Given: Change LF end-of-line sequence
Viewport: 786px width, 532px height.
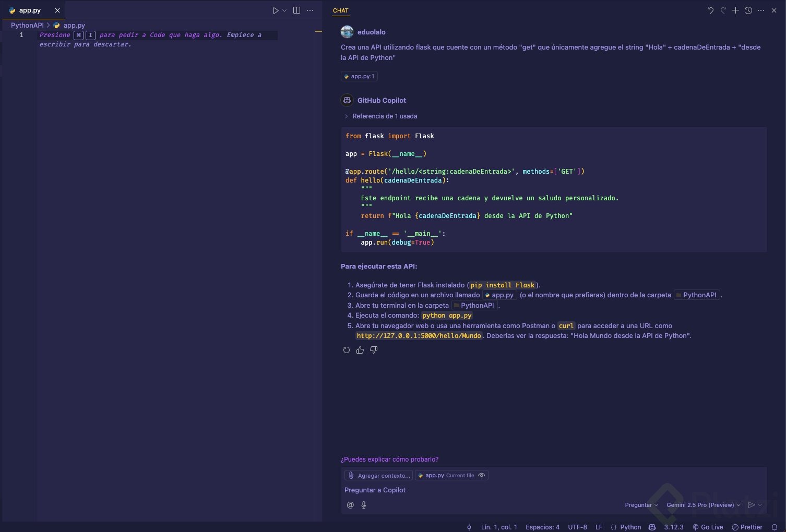Looking at the screenshot, I should 599,527.
